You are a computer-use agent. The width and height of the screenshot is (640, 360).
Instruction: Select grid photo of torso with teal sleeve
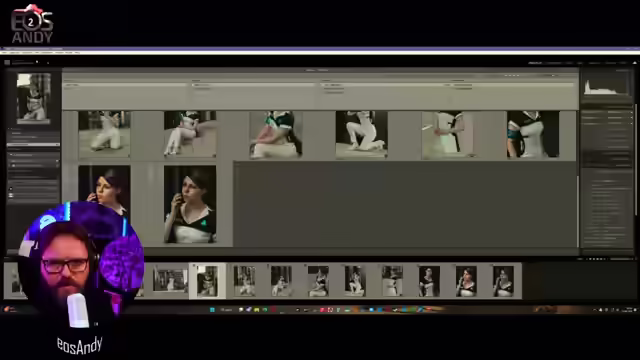point(533,134)
